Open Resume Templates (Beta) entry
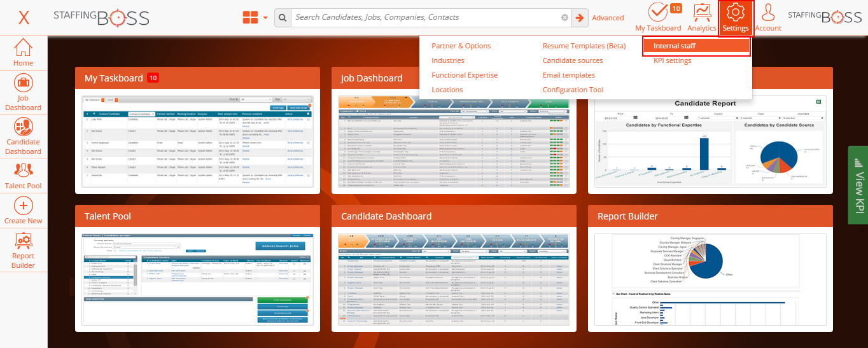868x348 pixels. click(x=584, y=46)
